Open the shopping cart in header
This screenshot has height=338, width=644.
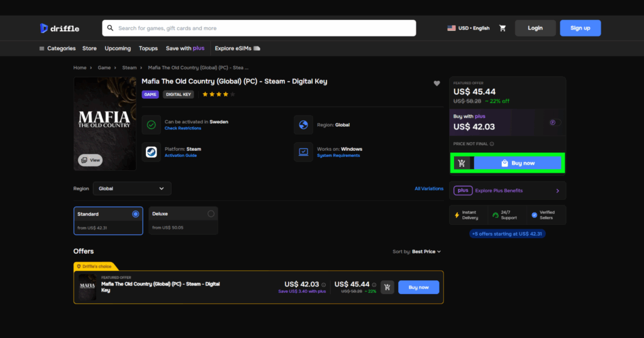coord(502,28)
